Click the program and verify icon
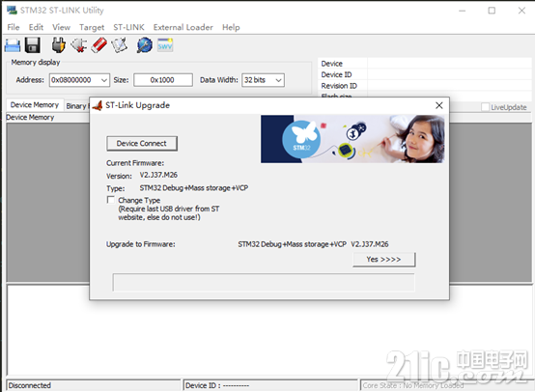This screenshot has width=535, height=392. [120, 45]
